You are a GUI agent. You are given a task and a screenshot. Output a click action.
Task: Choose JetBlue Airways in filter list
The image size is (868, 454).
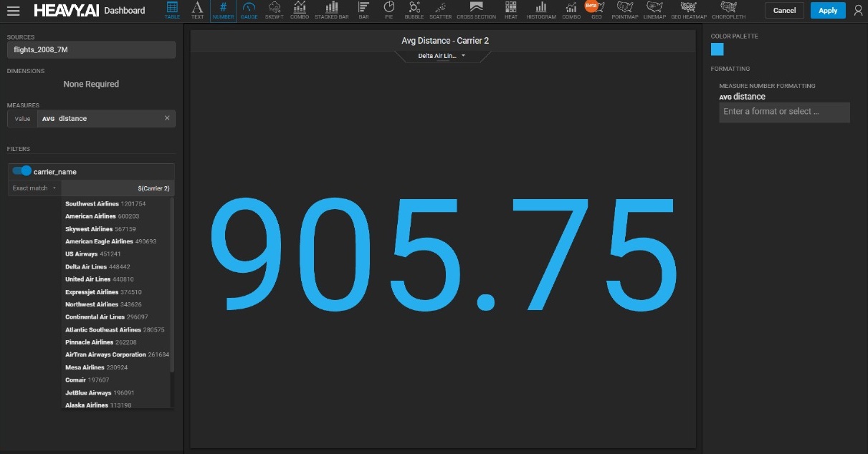point(88,393)
